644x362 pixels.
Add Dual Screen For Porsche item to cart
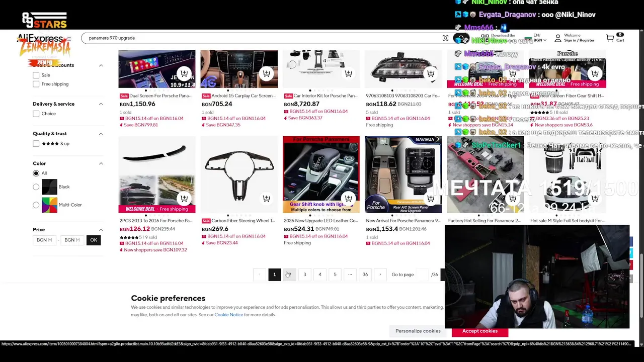pyautogui.click(x=184, y=73)
